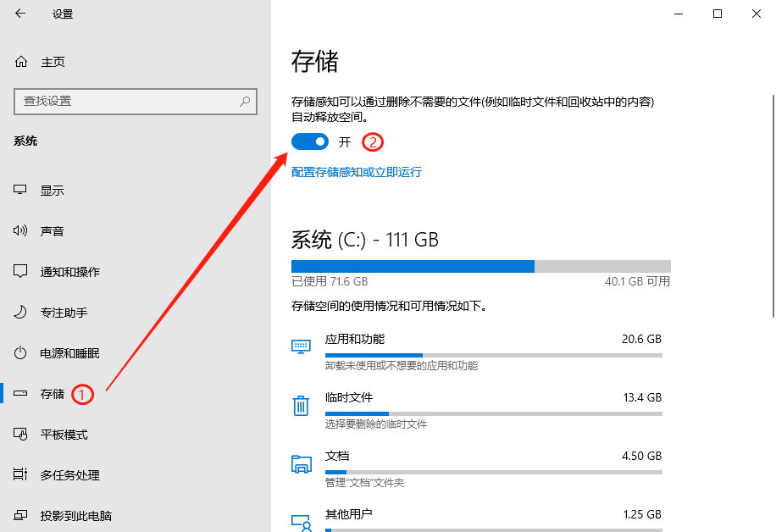Click the search magnifier icon in 查找设置
Viewport: 776px width, 532px height.
(x=245, y=102)
